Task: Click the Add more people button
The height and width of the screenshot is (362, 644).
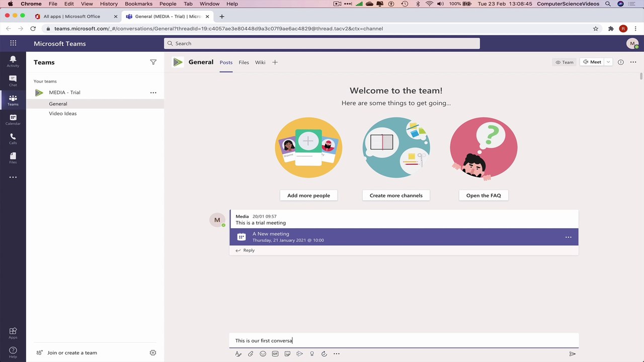Action: 308,196
